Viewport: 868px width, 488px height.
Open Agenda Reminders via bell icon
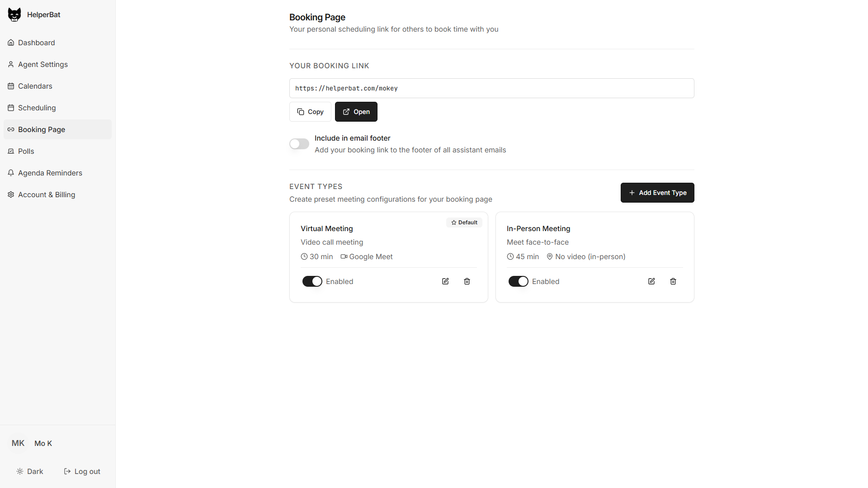click(x=11, y=172)
